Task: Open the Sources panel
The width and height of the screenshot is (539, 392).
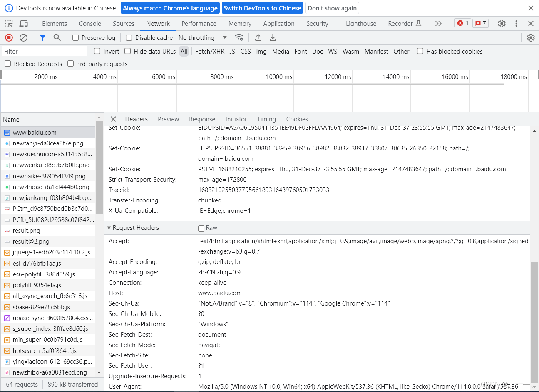Action: pos(124,24)
